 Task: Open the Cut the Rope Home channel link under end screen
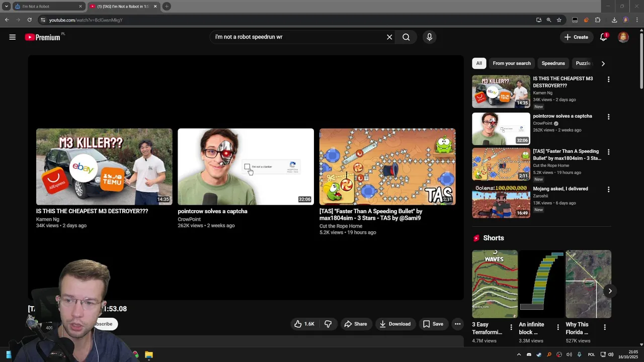pos(341,226)
